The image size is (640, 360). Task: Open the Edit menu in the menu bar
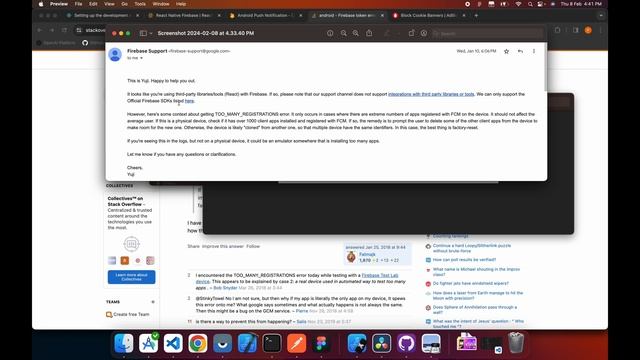coord(93,4)
